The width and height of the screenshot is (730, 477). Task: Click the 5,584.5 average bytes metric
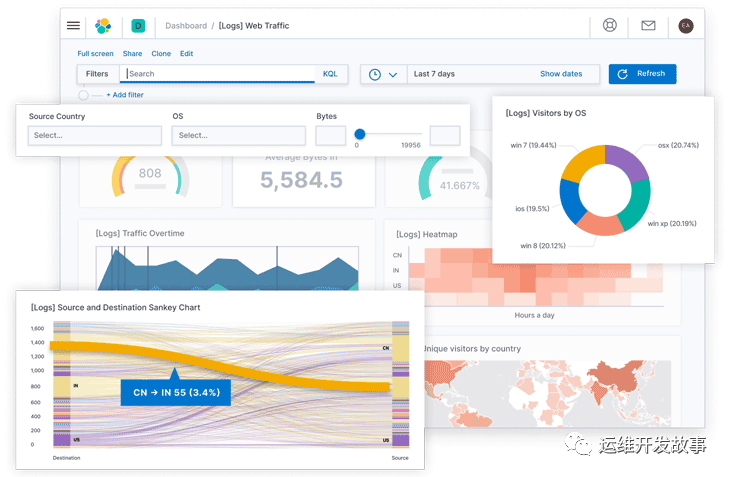(301, 180)
